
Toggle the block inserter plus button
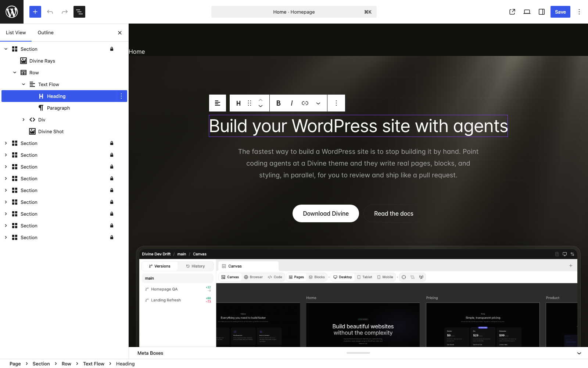point(35,12)
